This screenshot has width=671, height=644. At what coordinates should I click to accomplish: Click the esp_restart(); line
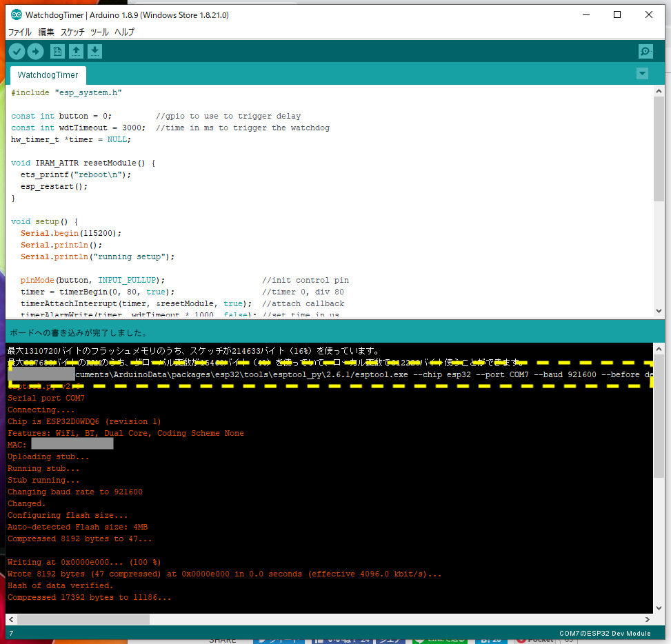coord(54,187)
